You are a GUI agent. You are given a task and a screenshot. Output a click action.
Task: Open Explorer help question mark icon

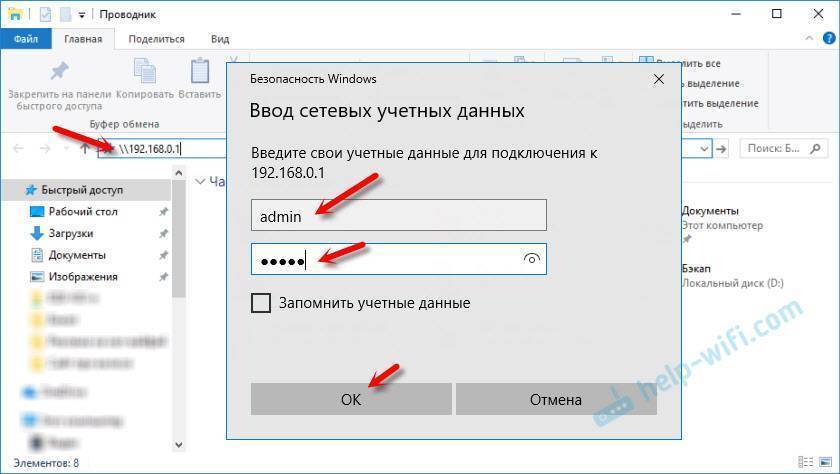point(829,39)
